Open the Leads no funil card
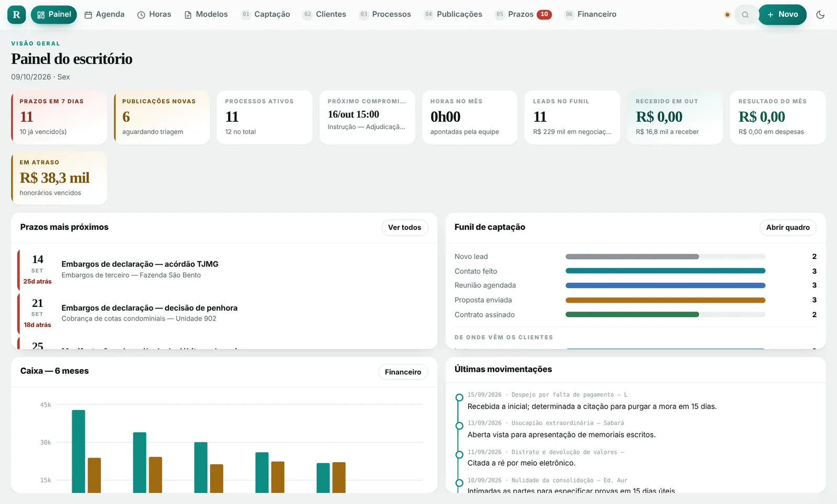 tap(572, 117)
